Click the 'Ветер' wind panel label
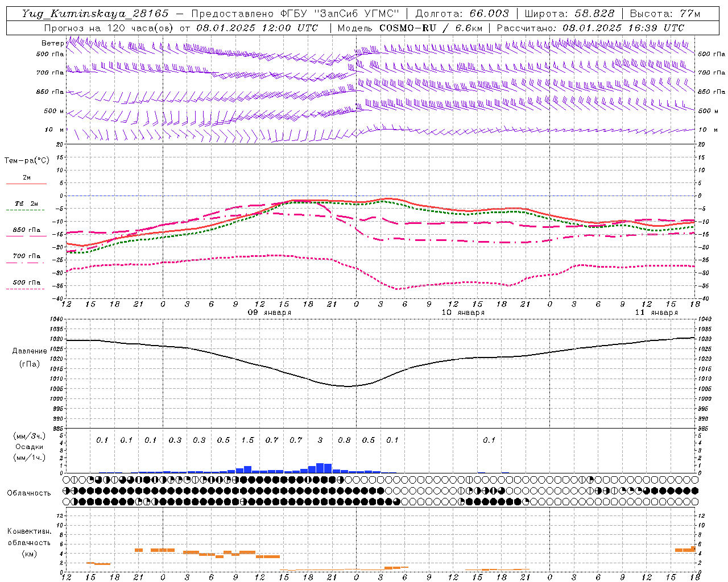The image size is (728, 582). (52, 43)
